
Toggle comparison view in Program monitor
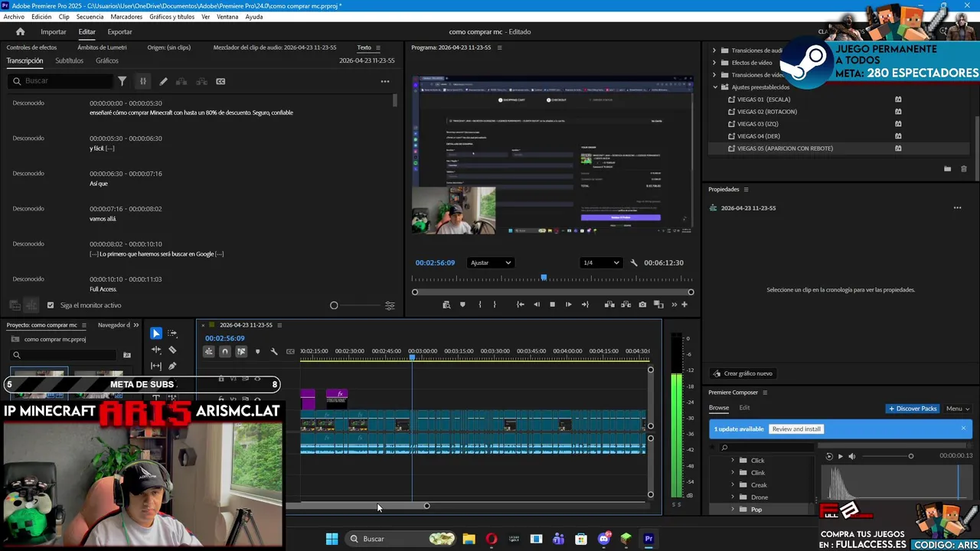[658, 305]
